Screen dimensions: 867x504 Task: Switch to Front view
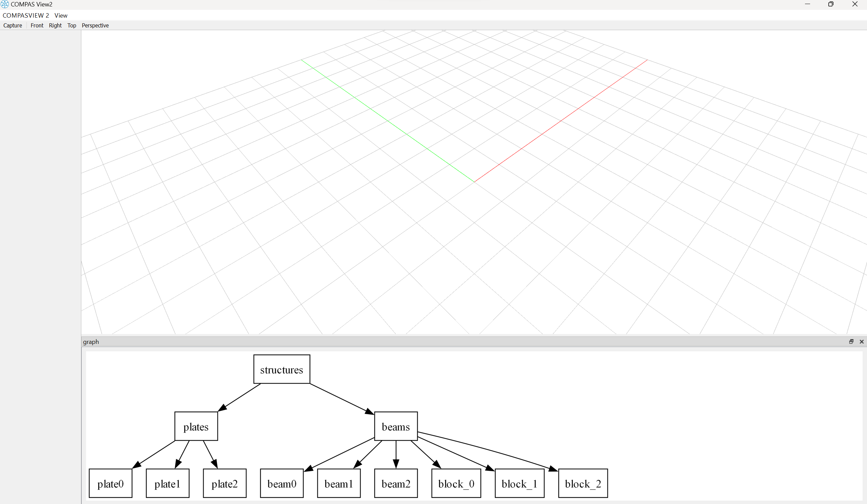37,25
